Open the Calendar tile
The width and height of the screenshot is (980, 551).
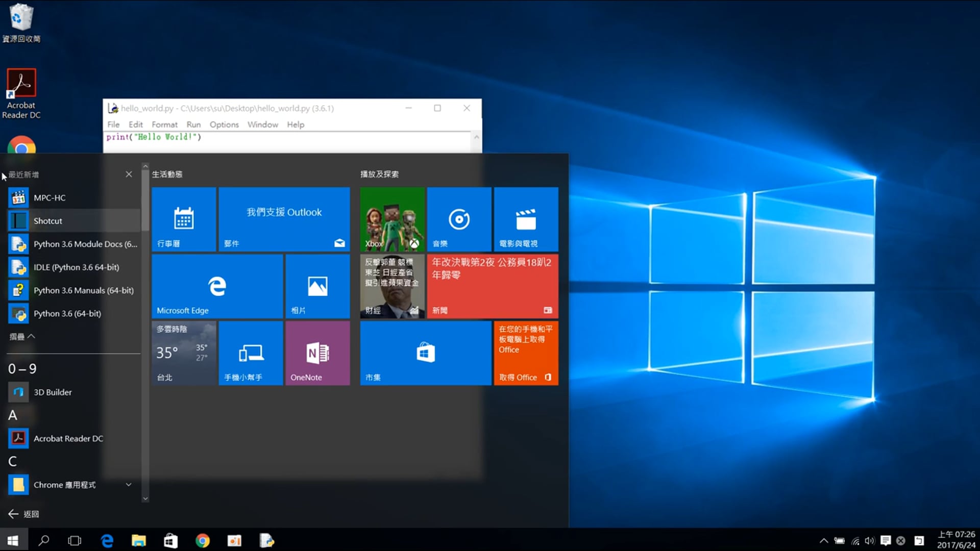[x=184, y=219]
